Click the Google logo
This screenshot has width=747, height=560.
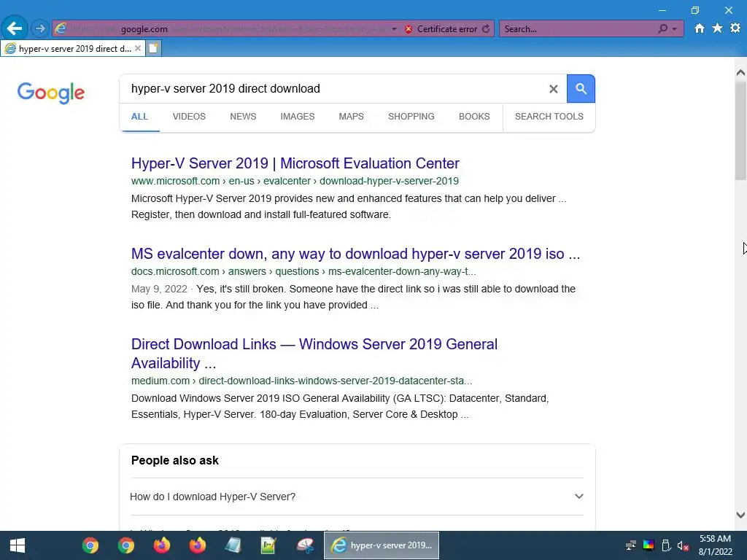point(51,93)
